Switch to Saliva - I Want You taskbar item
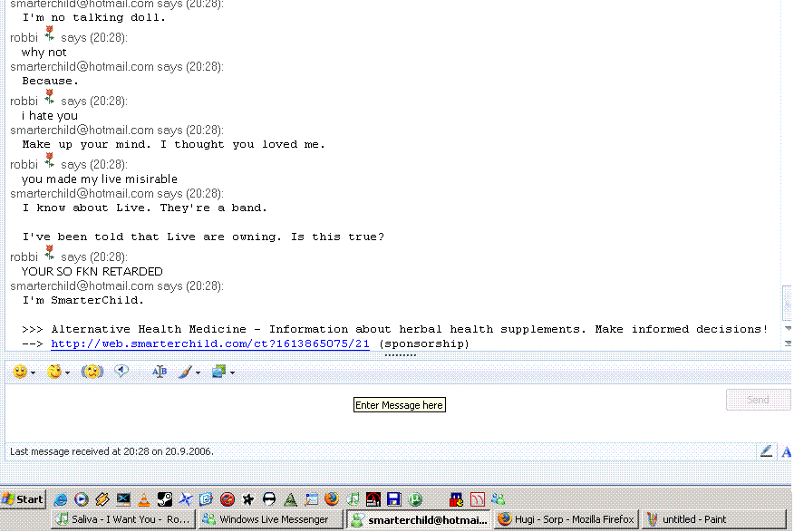794x532 pixels. pos(123,519)
